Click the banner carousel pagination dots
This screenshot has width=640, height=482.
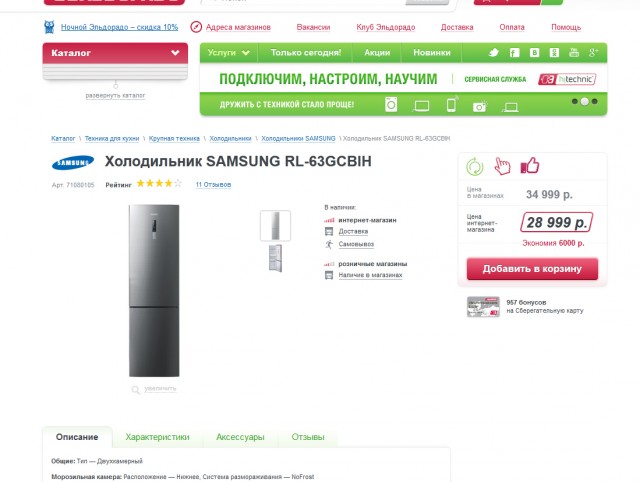[585, 102]
